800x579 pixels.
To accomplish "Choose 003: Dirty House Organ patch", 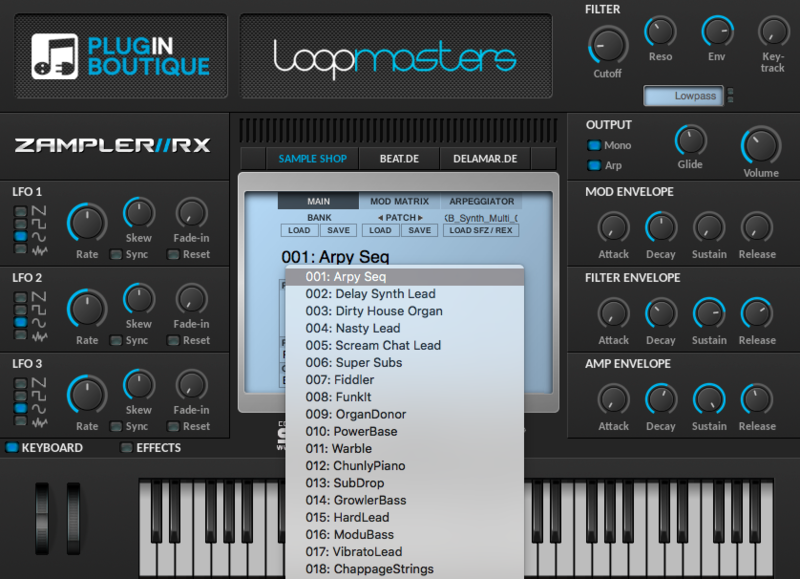I will [x=405, y=311].
